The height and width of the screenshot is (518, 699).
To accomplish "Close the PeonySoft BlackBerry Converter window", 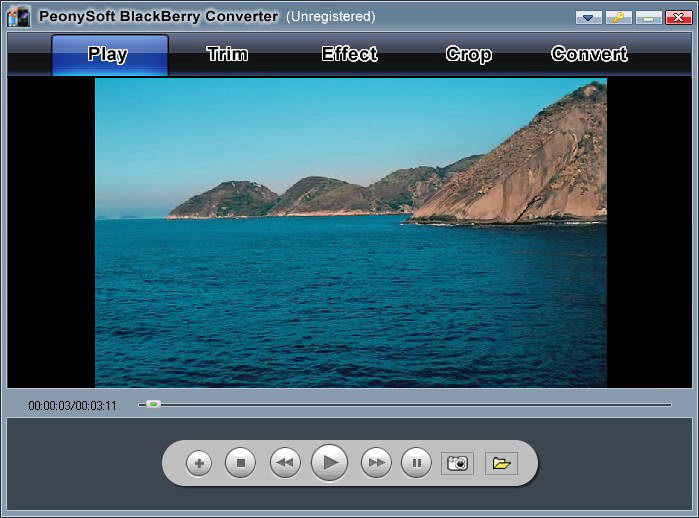I will [x=678, y=17].
